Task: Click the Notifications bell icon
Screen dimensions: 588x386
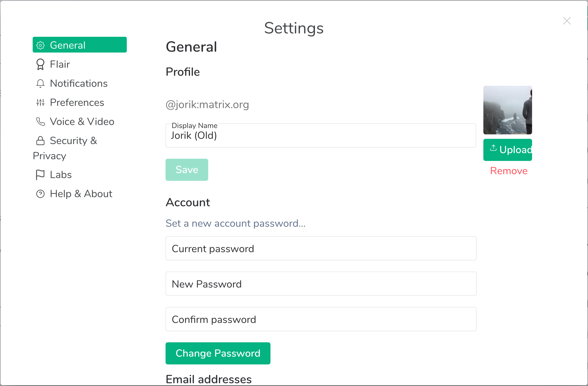Action: [x=40, y=84]
